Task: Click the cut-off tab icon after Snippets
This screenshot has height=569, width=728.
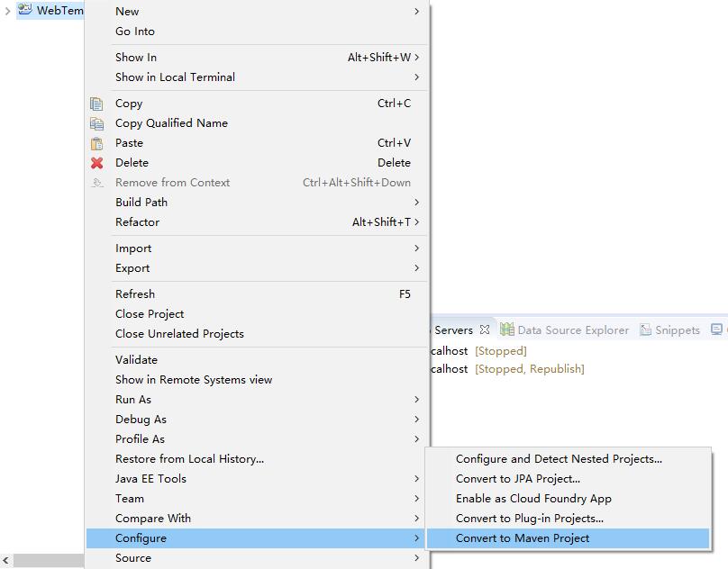Action: pyautogui.click(x=716, y=329)
